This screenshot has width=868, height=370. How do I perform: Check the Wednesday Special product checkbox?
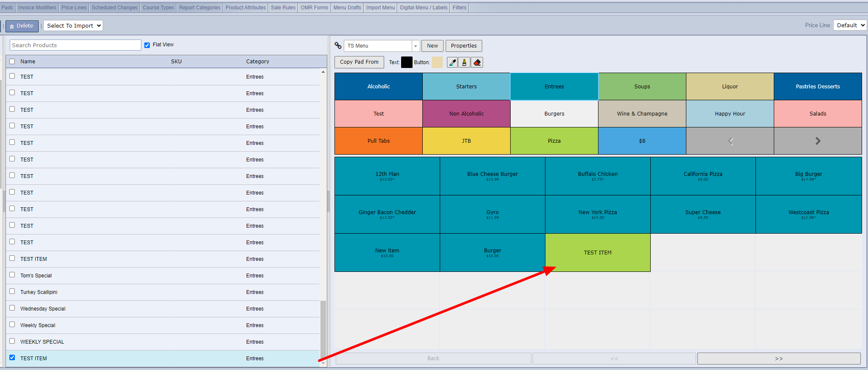(x=12, y=308)
